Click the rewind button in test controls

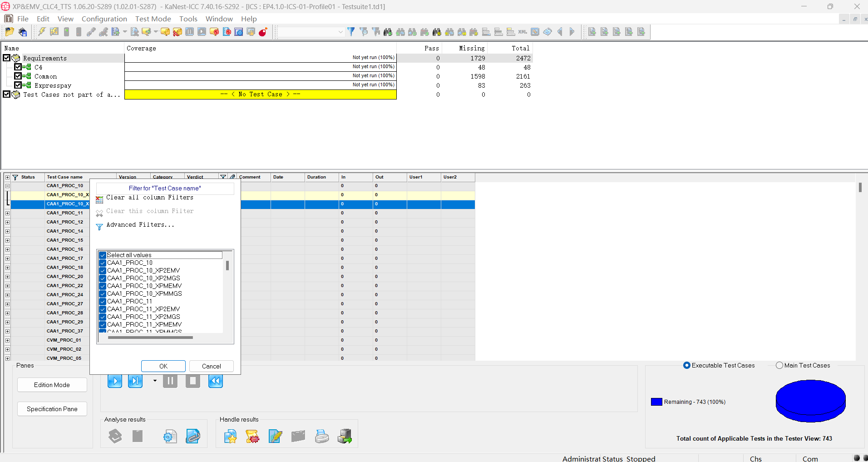216,381
